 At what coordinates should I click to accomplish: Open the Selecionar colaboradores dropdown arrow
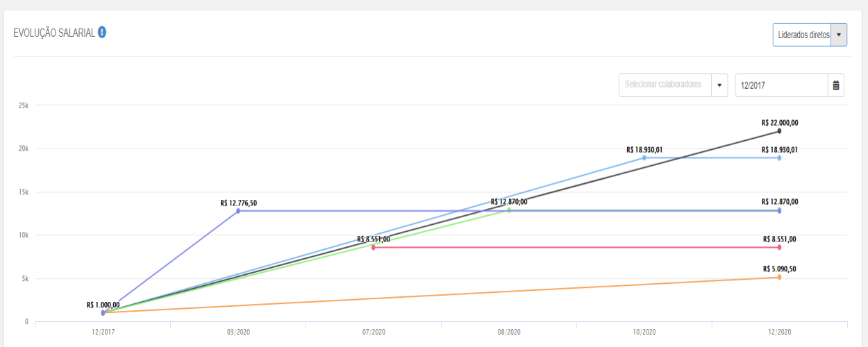pyautogui.click(x=719, y=85)
